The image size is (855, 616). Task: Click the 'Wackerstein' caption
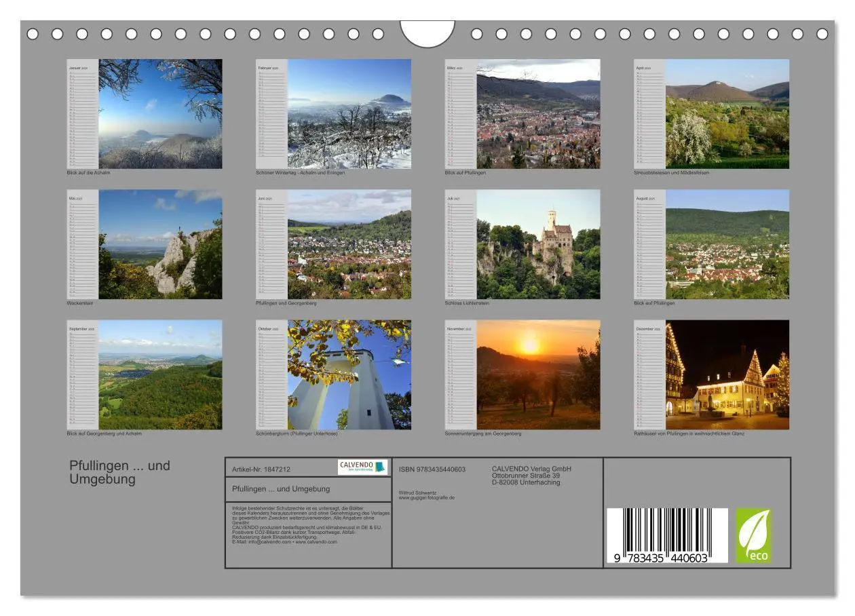79,303
